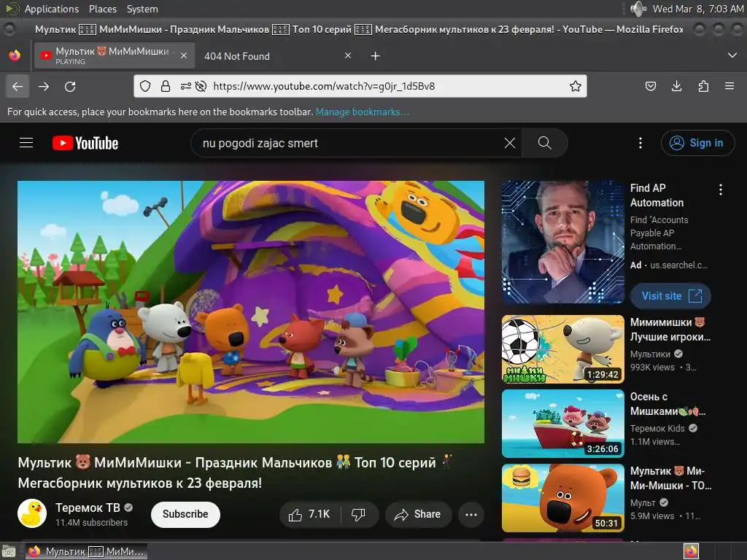Open Manage bookmarks link
Screen dimensions: 747x560
click(362, 112)
